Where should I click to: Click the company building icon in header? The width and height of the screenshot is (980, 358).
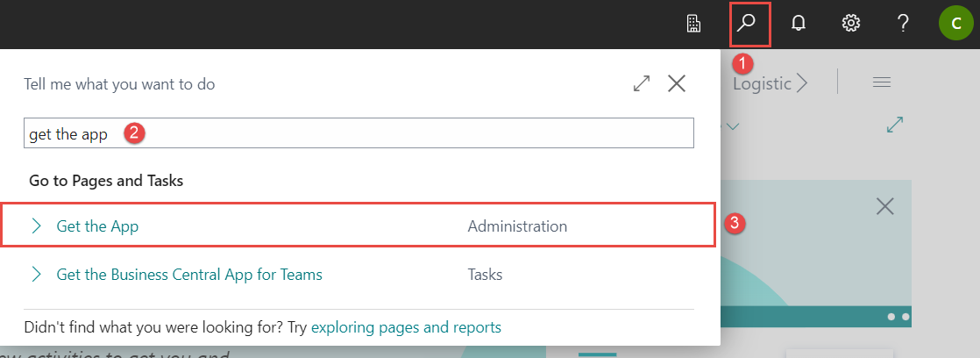coord(693,25)
